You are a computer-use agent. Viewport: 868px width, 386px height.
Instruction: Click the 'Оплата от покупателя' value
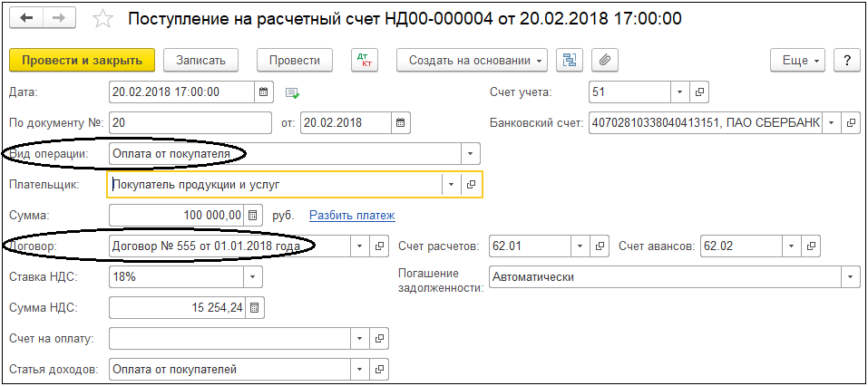click(x=171, y=154)
